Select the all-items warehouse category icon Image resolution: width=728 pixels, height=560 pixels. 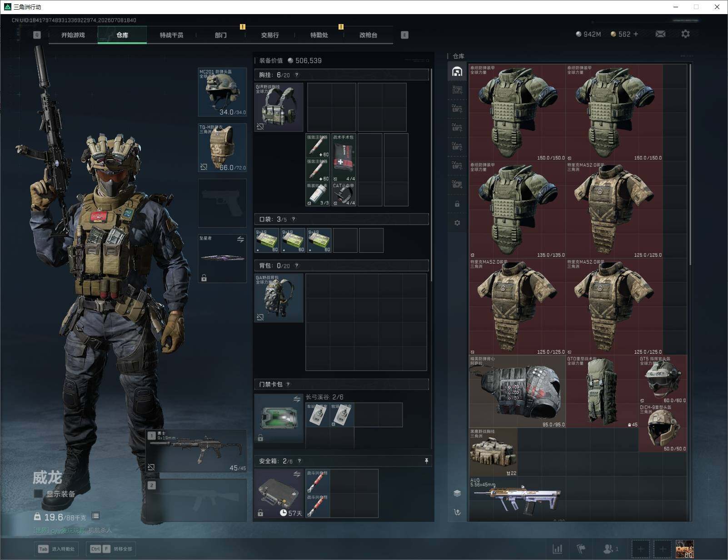[457, 71]
